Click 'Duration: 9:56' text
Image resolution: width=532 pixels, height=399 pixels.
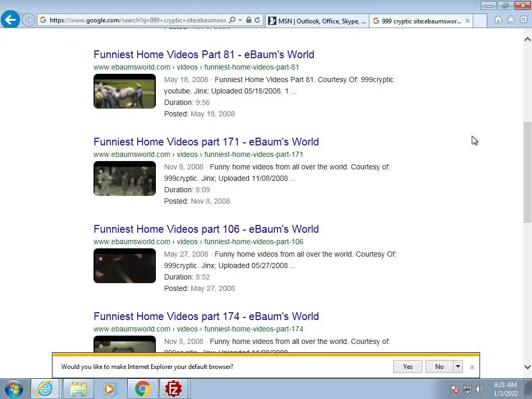[187, 102]
